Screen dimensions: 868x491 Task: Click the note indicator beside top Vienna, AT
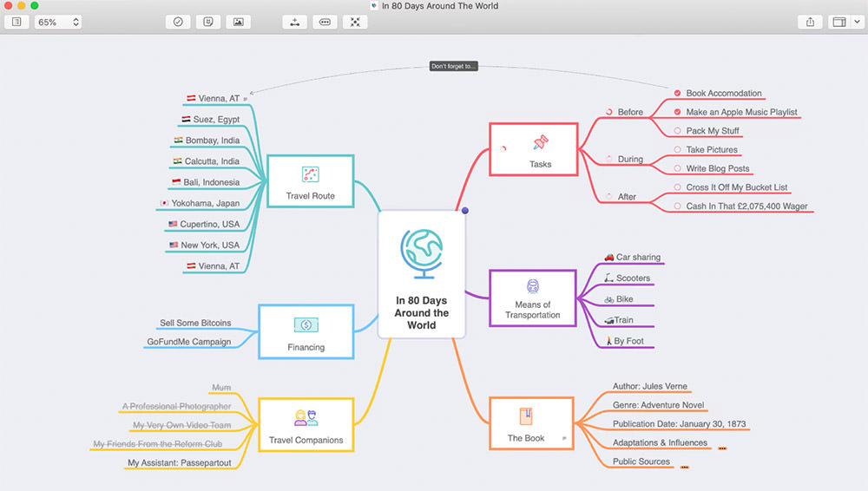pos(246,99)
